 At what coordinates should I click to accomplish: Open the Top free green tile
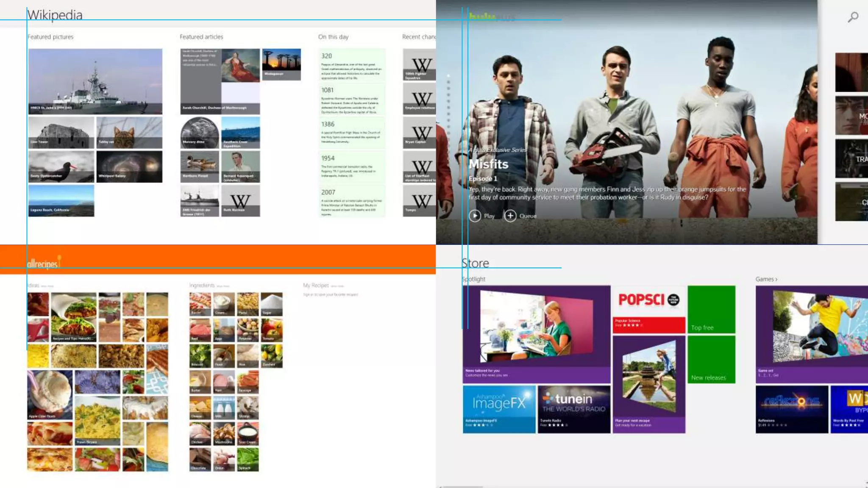pos(711,309)
